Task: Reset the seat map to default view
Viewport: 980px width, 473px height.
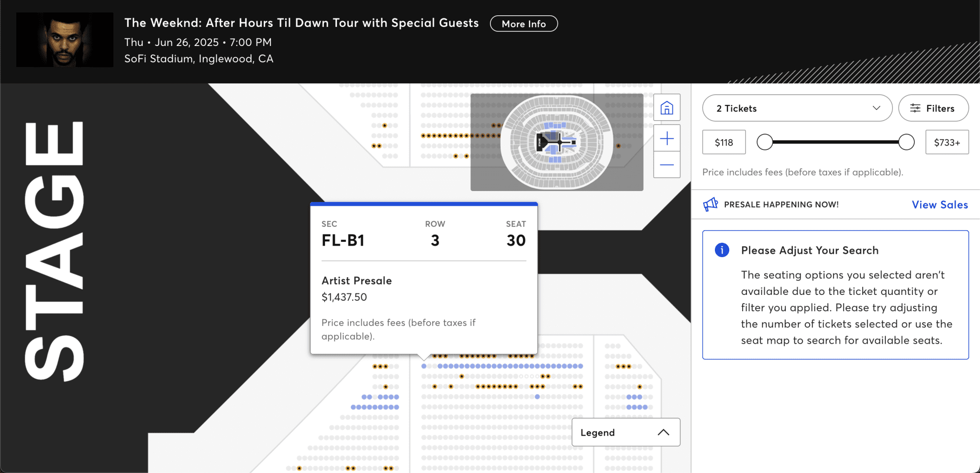Action: point(667,108)
